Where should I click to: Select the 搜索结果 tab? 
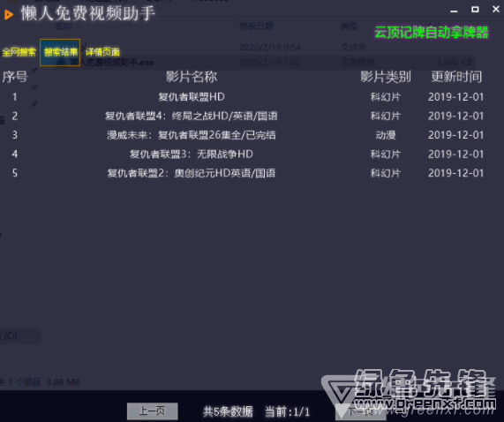[x=60, y=52]
